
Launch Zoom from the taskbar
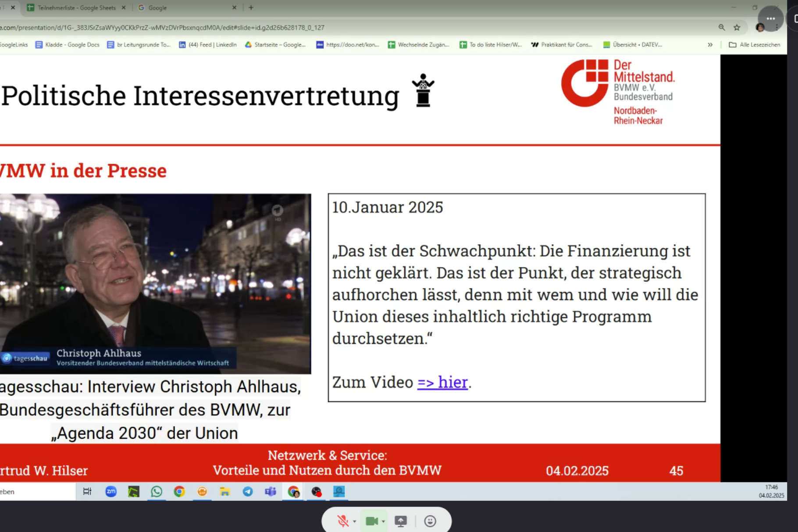point(111,492)
